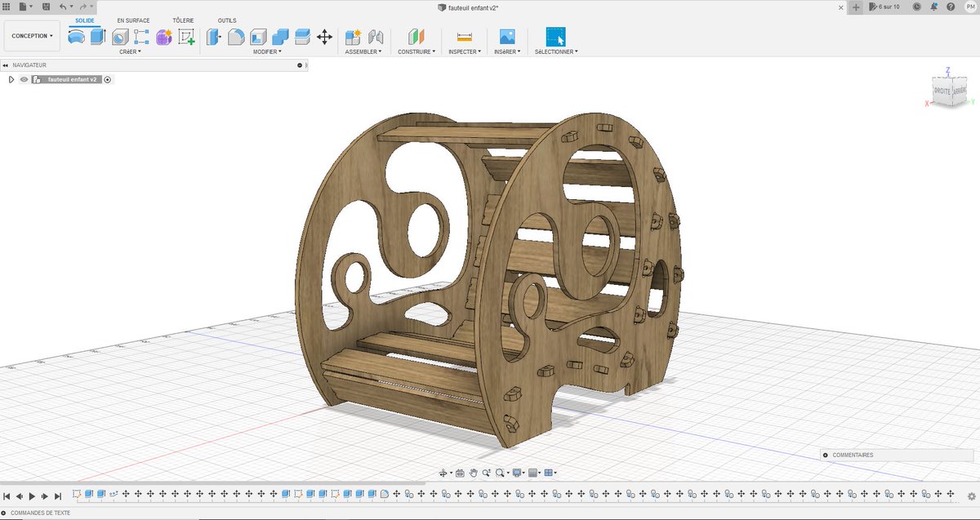This screenshot has width=980, height=520.
Task: Select the Measure ruler tool in Inspecter
Action: tap(465, 37)
